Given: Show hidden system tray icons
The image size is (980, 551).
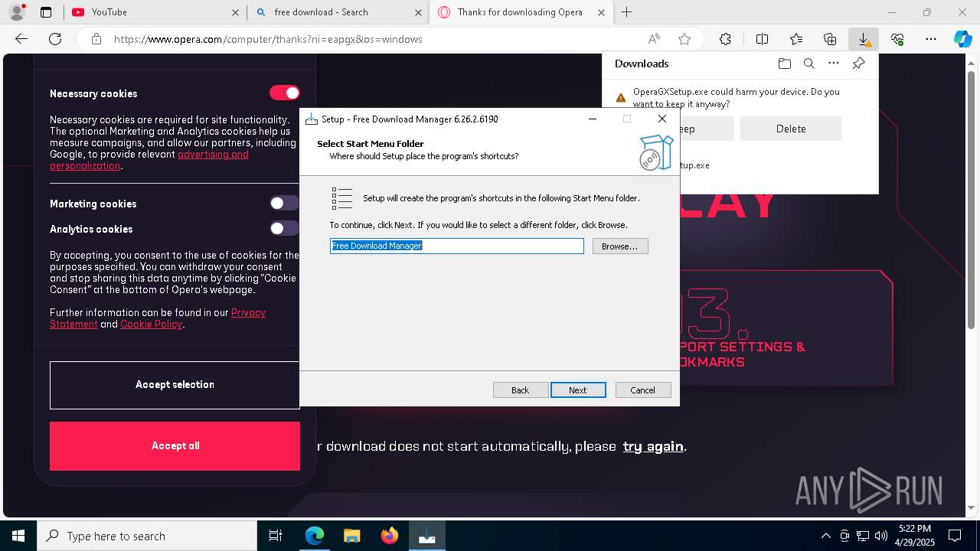Looking at the screenshot, I should point(825,536).
